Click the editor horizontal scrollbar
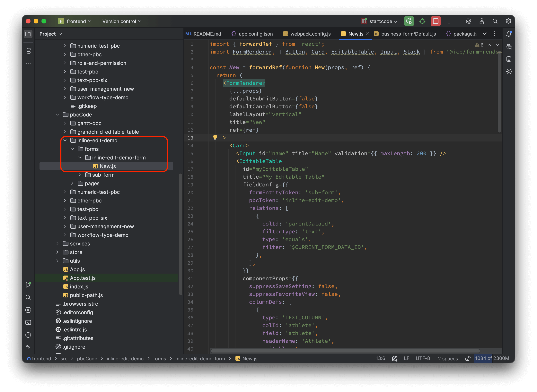The height and width of the screenshot is (392, 537). point(345,351)
